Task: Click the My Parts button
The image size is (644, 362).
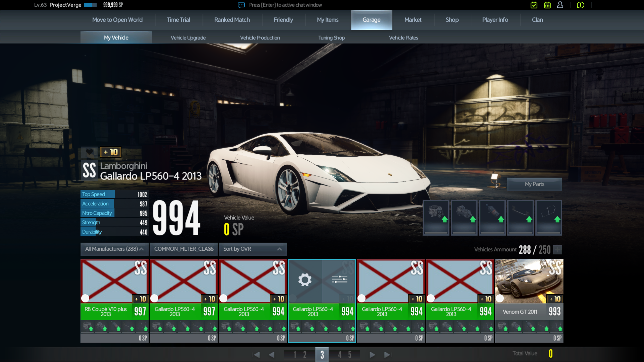Action: tap(535, 184)
